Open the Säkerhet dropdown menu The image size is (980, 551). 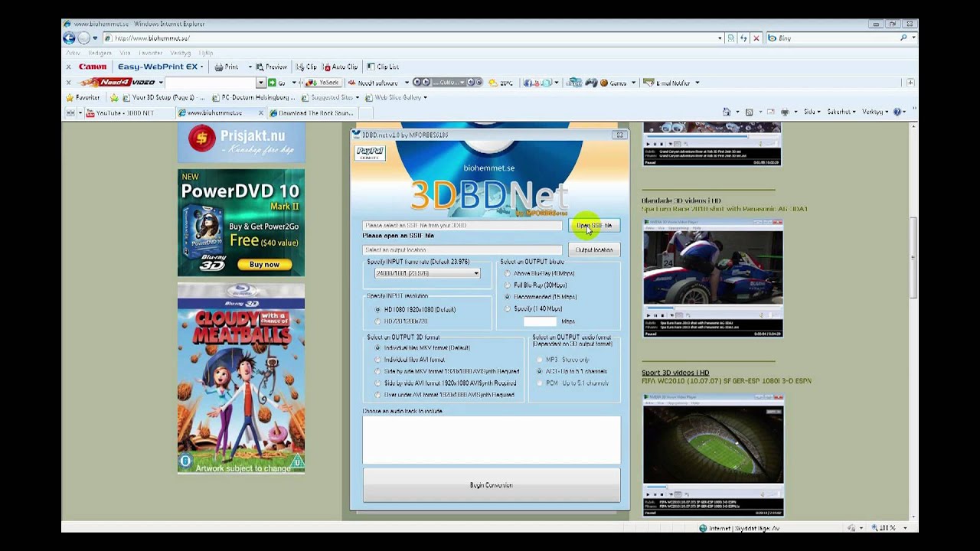click(841, 112)
